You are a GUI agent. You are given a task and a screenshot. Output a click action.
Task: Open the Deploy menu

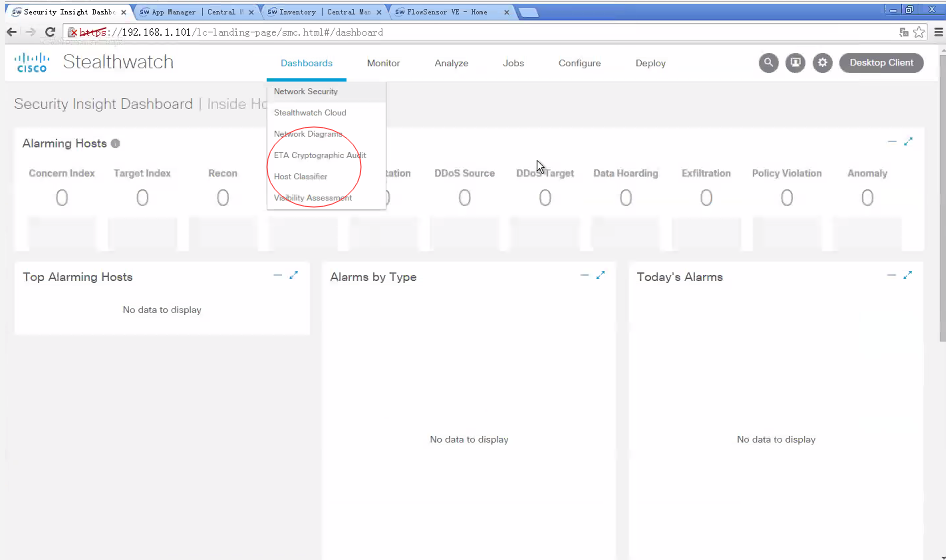tap(650, 63)
